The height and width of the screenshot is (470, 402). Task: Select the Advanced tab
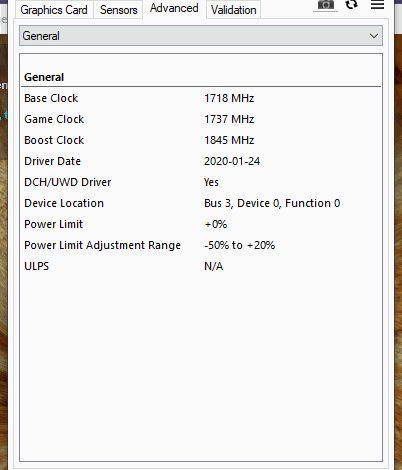click(174, 8)
